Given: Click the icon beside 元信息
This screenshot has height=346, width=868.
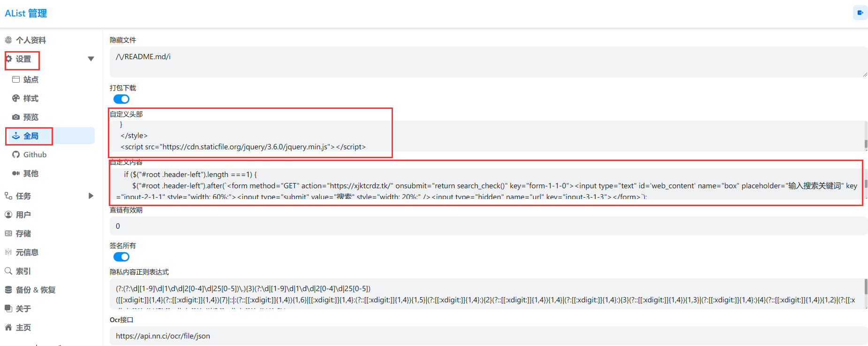Looking at the screenshot, I should 8,252.
